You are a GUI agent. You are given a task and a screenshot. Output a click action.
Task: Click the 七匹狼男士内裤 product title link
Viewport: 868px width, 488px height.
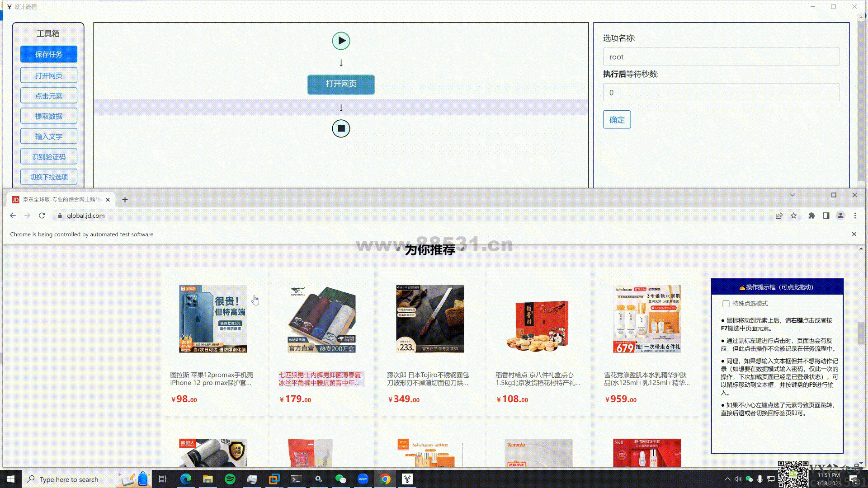pos(320,379)
